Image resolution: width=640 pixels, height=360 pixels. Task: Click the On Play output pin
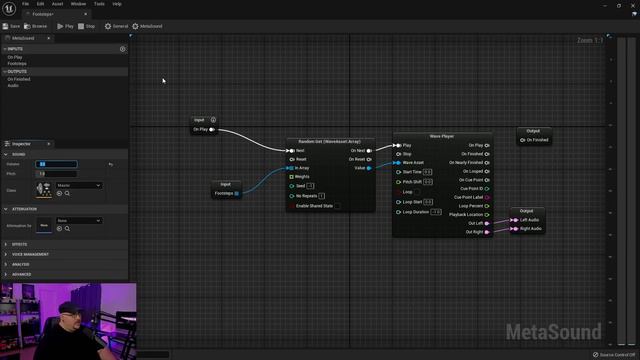click(x=212, y=129)
